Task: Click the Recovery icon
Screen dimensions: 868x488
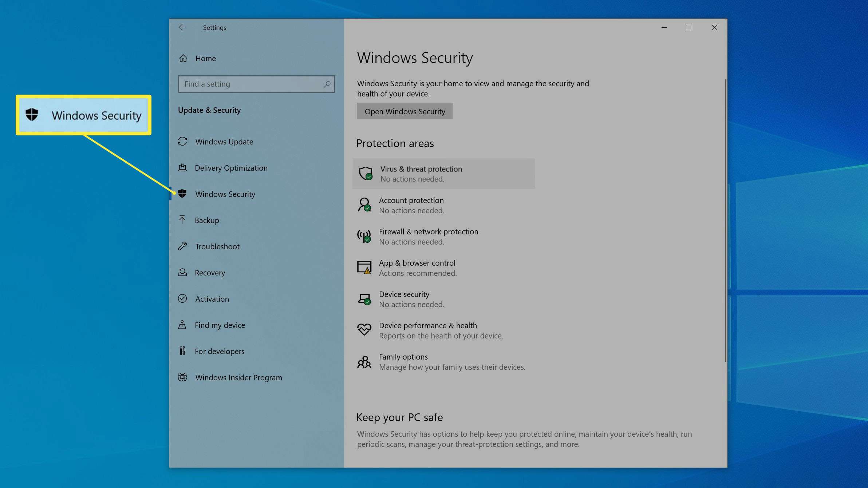Action: coord(182,272)
